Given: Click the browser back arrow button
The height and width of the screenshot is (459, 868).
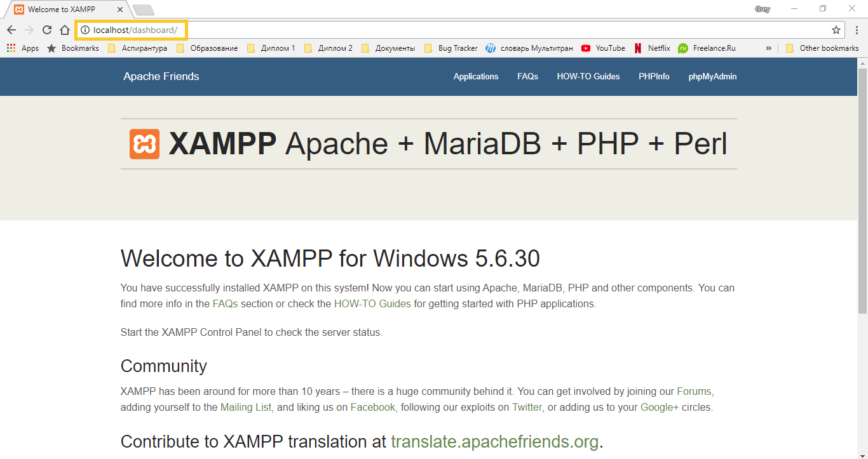Looking at the screenshot, I should 11,30.
